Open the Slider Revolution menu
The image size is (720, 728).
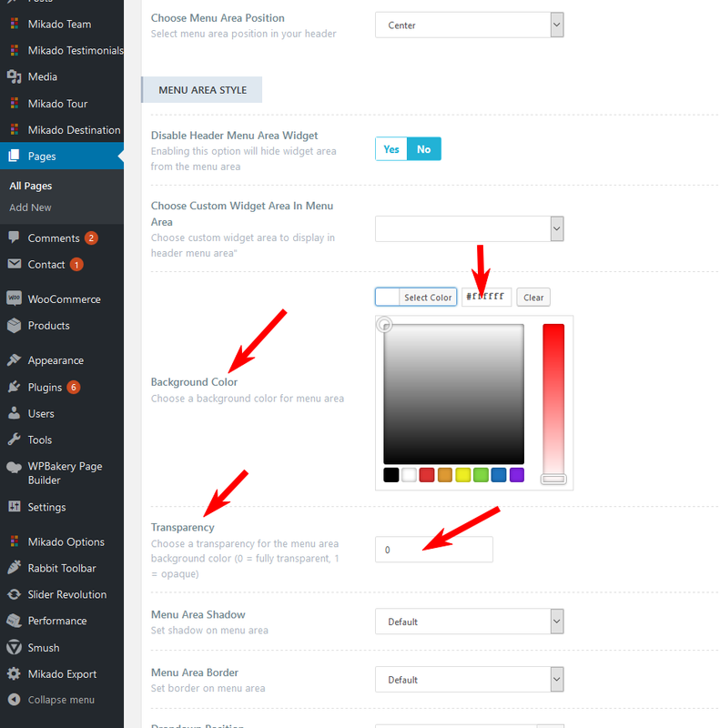66,594
